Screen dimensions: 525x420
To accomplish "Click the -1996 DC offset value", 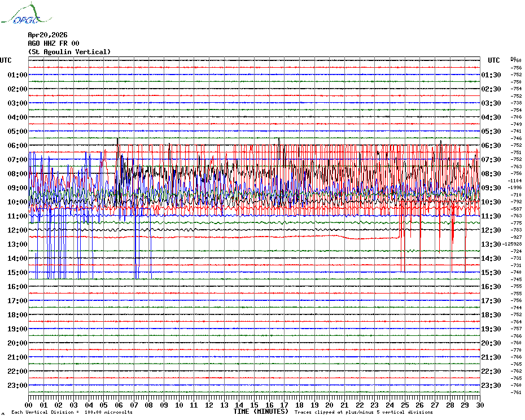I will 515,188.
